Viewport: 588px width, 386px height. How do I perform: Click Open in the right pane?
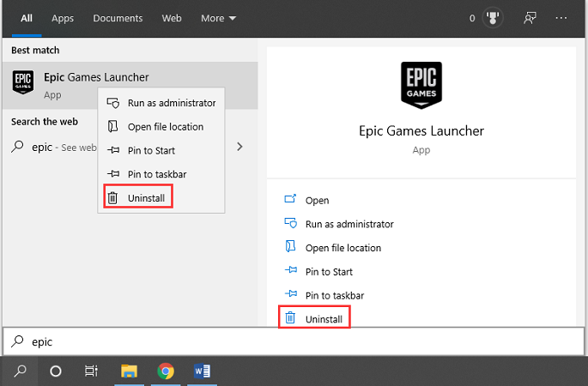tap(317, 200)
